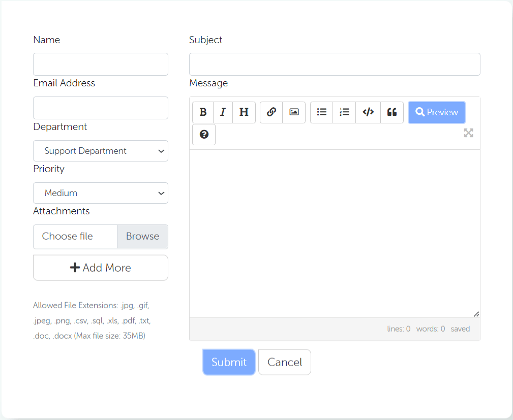
Task: Click the Preview button
Action: [x=436, y=112]
